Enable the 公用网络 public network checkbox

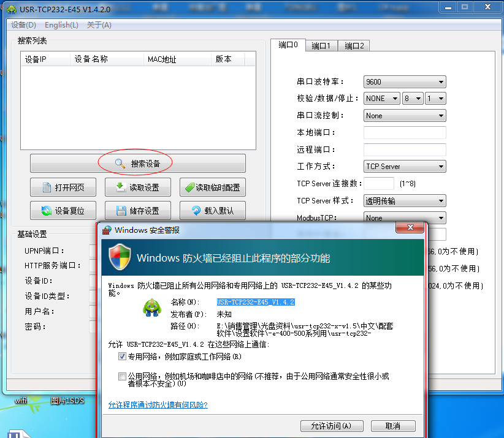(x=122, y=376)
